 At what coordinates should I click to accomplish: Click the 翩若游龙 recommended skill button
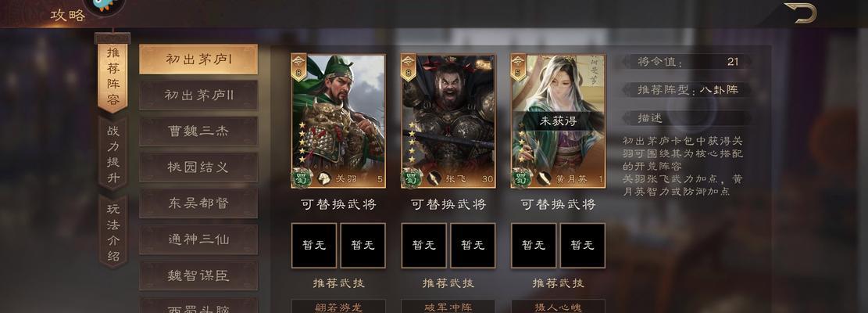click(x=338, y=307)
